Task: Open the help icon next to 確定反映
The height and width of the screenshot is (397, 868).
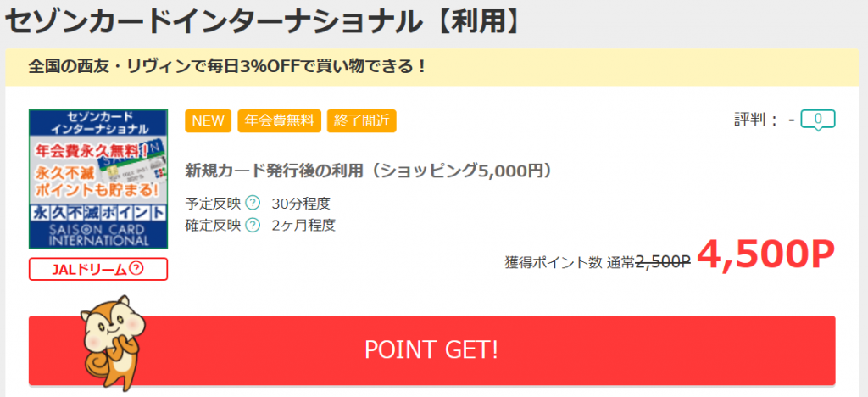Action: [253, 226]
